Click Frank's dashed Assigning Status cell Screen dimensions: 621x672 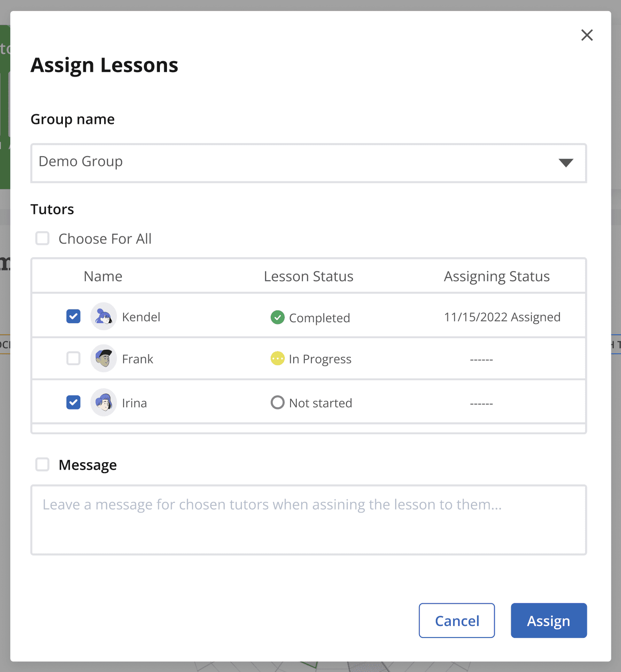tap(481, 359)
